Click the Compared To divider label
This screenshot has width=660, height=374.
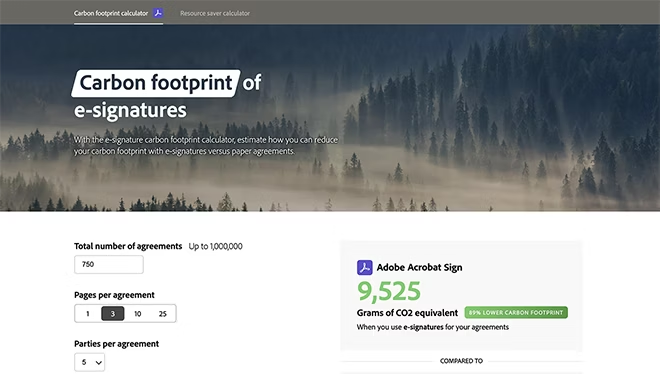461,361
